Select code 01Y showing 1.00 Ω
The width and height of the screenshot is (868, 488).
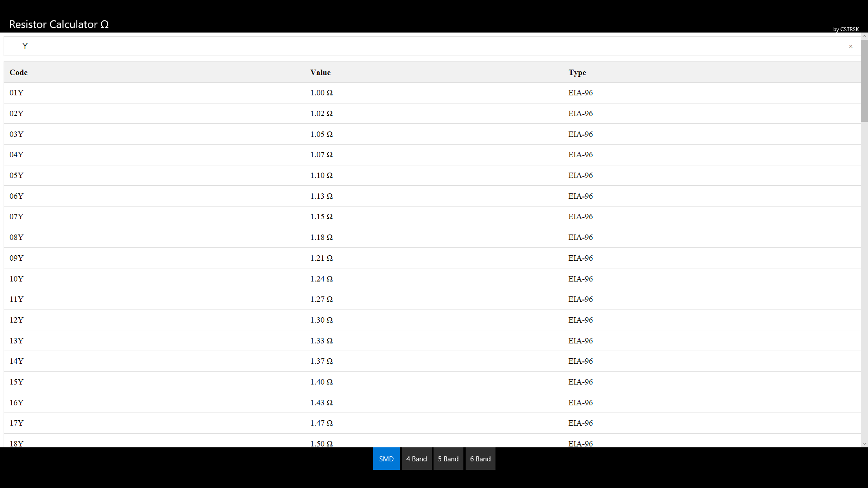pos(17,93)
